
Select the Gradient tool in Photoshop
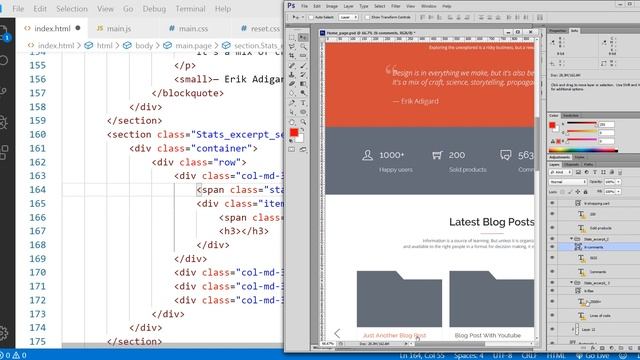(x=303, y=84)
